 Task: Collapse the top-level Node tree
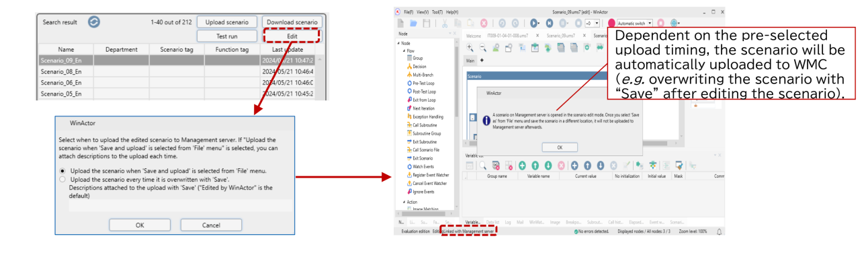pos(398,43)
